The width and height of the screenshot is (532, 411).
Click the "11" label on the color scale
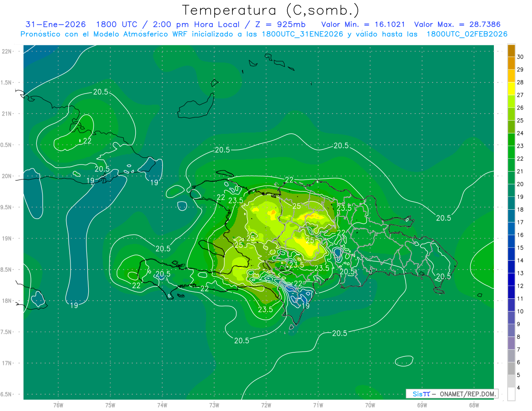click(521, 298)
